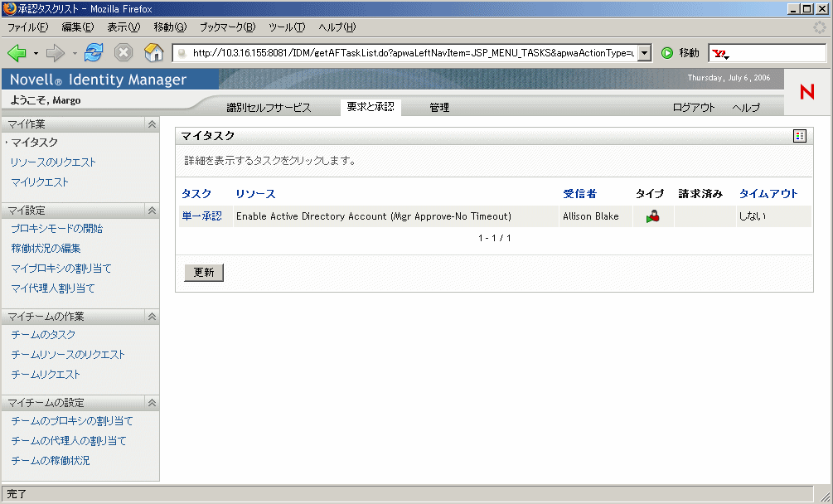Click the Stop loading icon
The image size is (833, 504).
[x=123, y=52]
